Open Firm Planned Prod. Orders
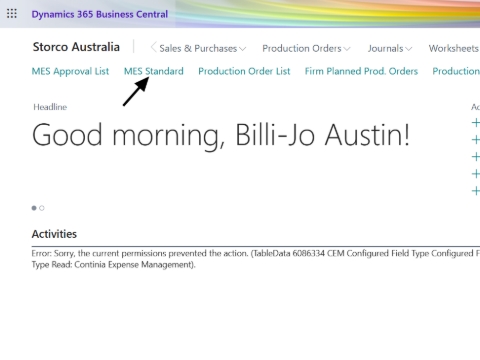 click(361, 71)
